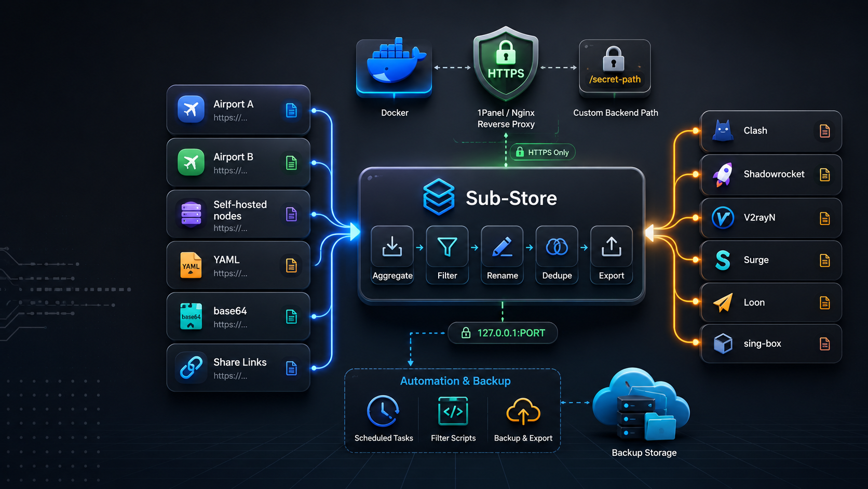Click the https:// URL under base64
Image resolution: width=868 pixels, height=489 pixels.
point(230,324)
